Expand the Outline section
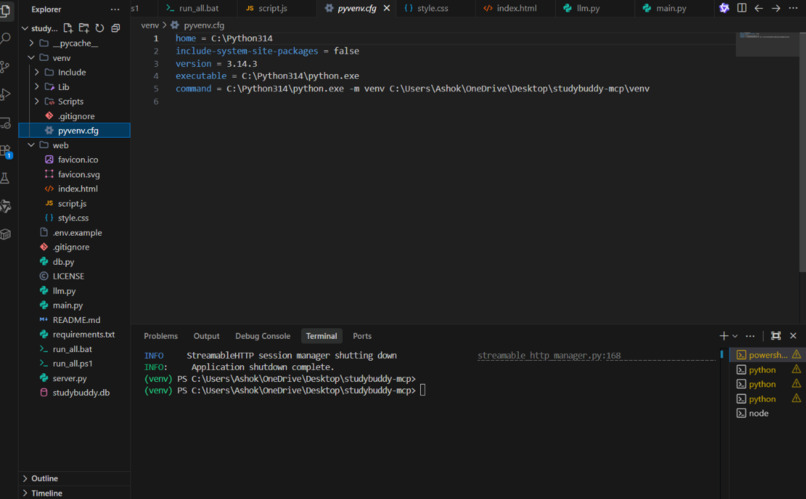Viewport: 806px width, 499px height. 74,478
